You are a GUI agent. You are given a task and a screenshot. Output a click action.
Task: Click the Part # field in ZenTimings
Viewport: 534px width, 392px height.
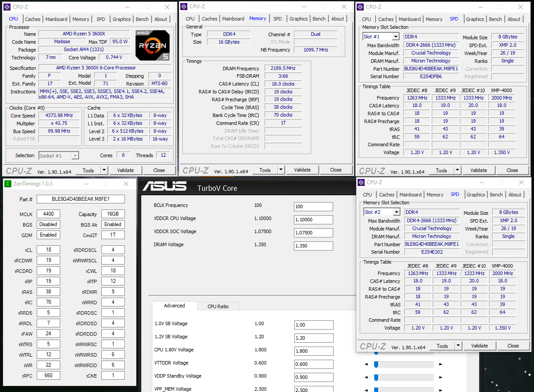(81, 199)
